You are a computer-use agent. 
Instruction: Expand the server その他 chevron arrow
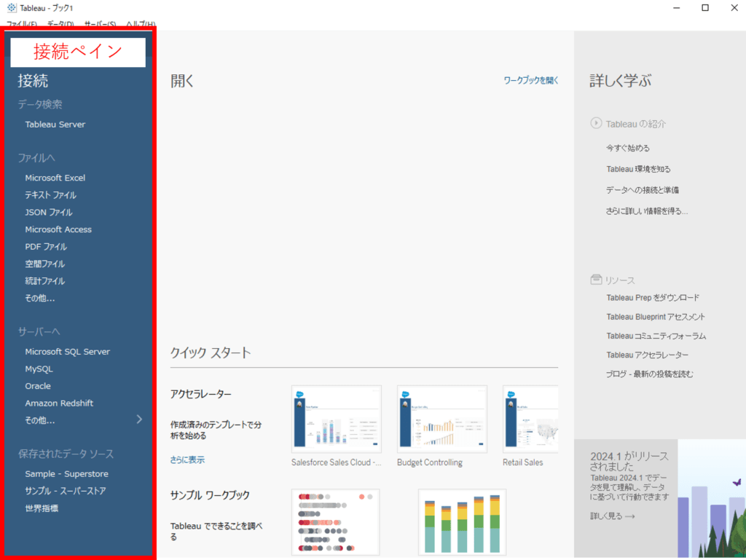tap(139, 419)
